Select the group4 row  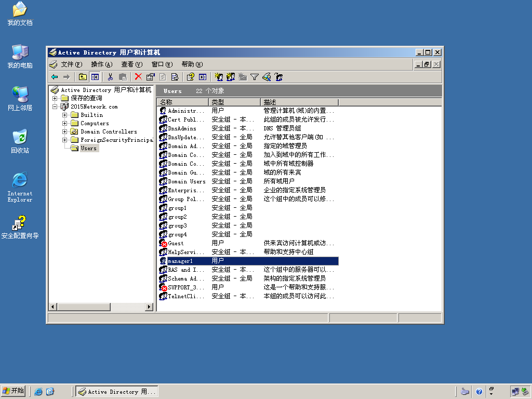click(x=248, y=234)
